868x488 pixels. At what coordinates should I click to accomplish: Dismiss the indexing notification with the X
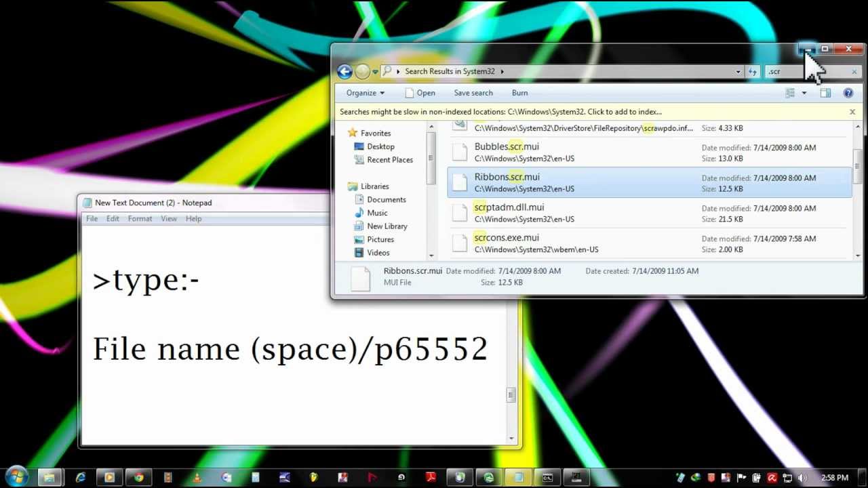coord(852,111)
